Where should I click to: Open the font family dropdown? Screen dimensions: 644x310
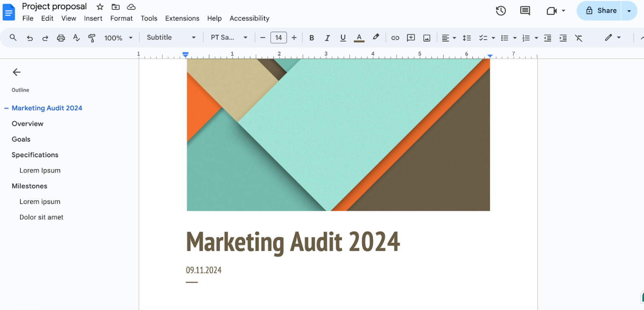pos(229,37)
